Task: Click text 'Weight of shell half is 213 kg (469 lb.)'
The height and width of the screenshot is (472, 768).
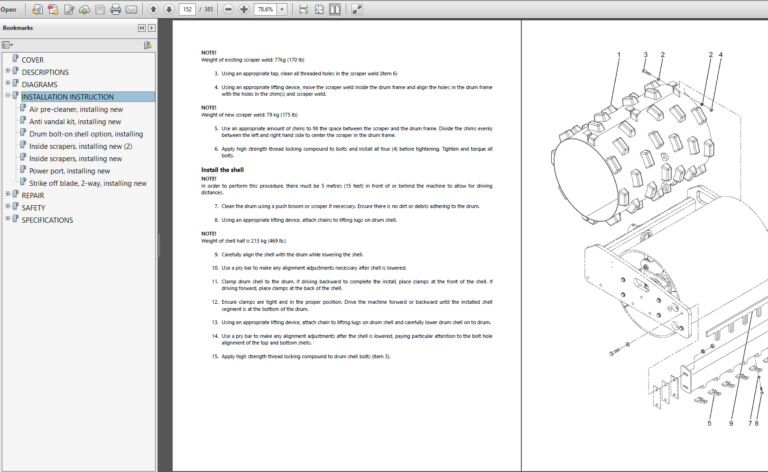Action: tap(243, 241)
